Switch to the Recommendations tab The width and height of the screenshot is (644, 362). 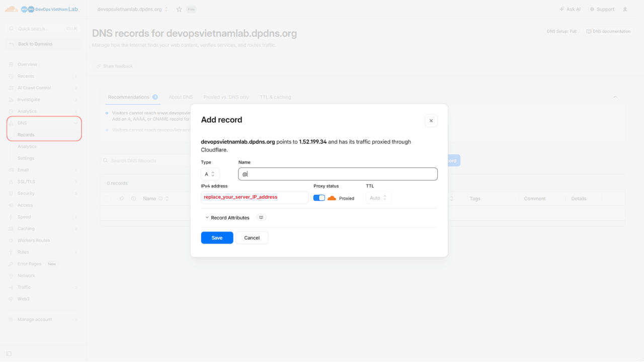(x=133, y=97)
